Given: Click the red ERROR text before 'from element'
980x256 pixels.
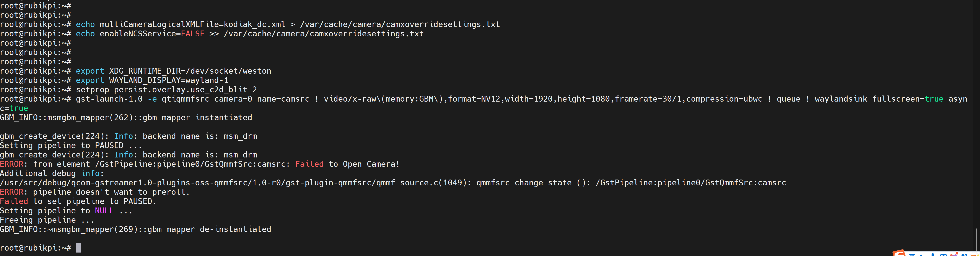Looking at the screenshot, I should pyautogui.click(x=12, y=164).
